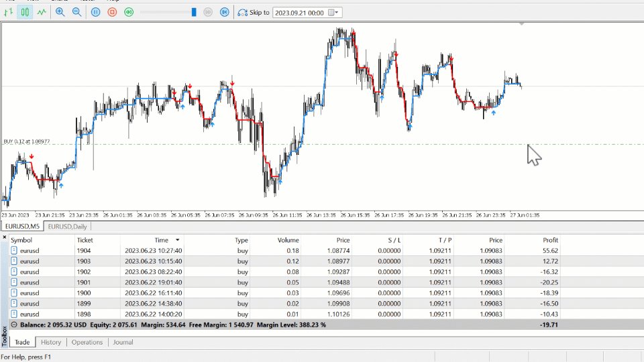Click order icon for ticket 1902
This screenshot has height=362, width=644.
(x=14, y=271)
